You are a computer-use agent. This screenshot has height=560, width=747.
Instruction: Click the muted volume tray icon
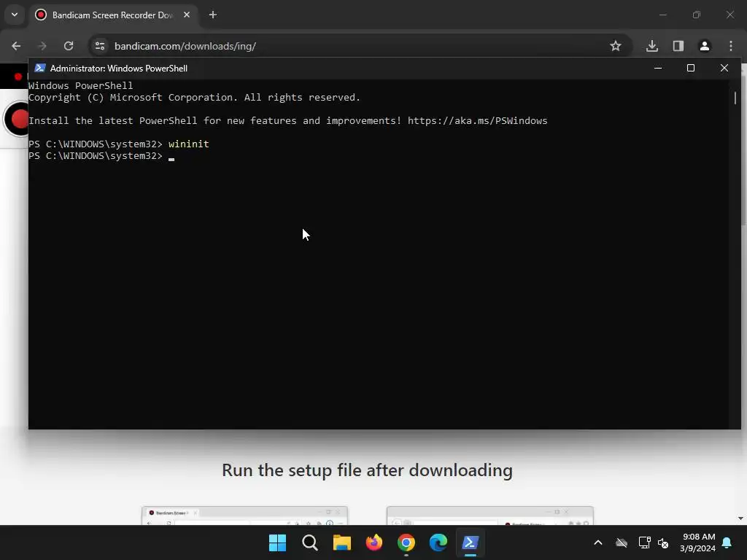pyautogui.click(x=663, y=542)
